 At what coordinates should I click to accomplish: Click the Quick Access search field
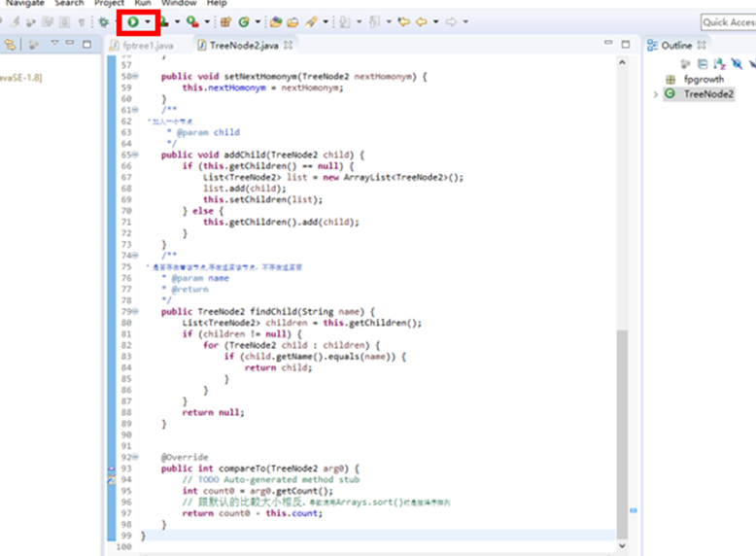pyautogui.click(x=727, y=21)
